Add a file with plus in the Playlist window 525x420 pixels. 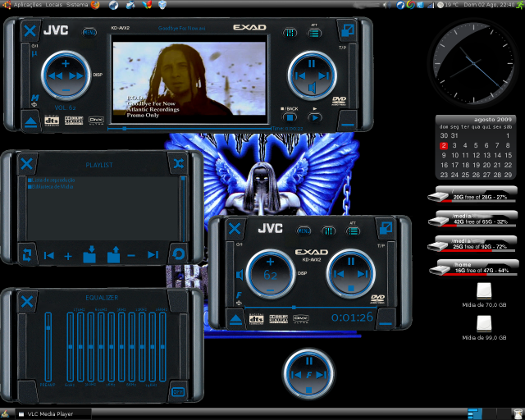click(x=68, y=256)
